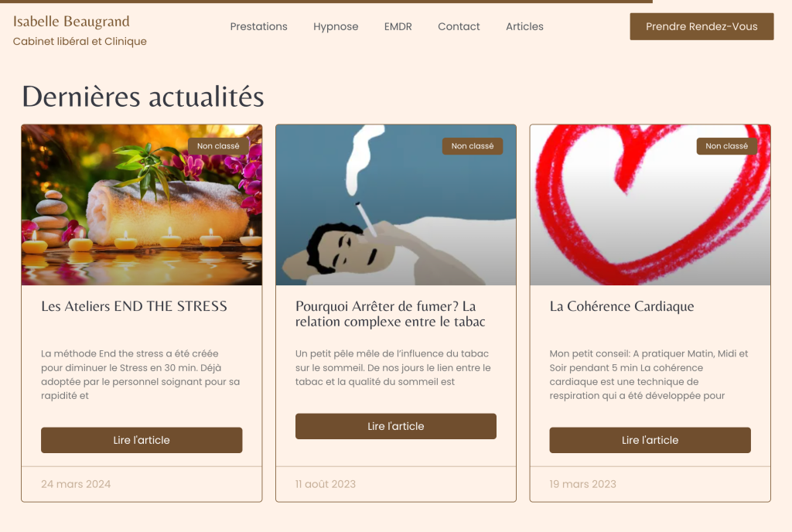Click the Isabelle Beaugrand site title
The image size is (792, 532).
pyautogui.click(x=71, y=21)
